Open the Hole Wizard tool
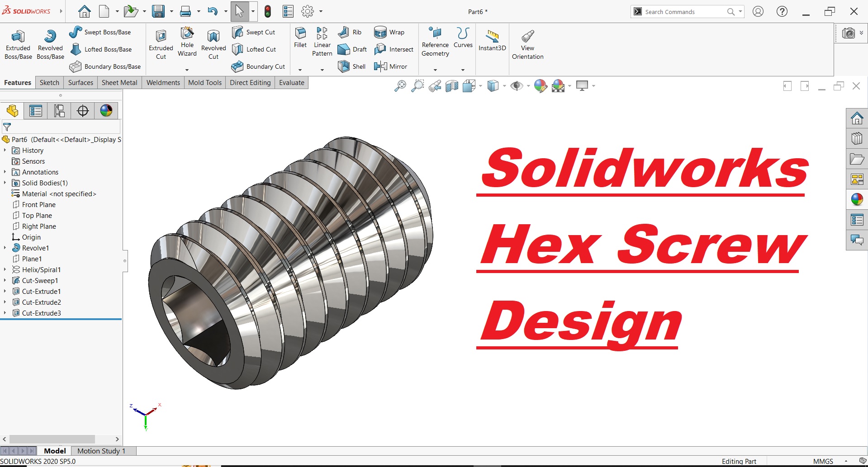This screenshot has height=467, width=868. (187, 42)
